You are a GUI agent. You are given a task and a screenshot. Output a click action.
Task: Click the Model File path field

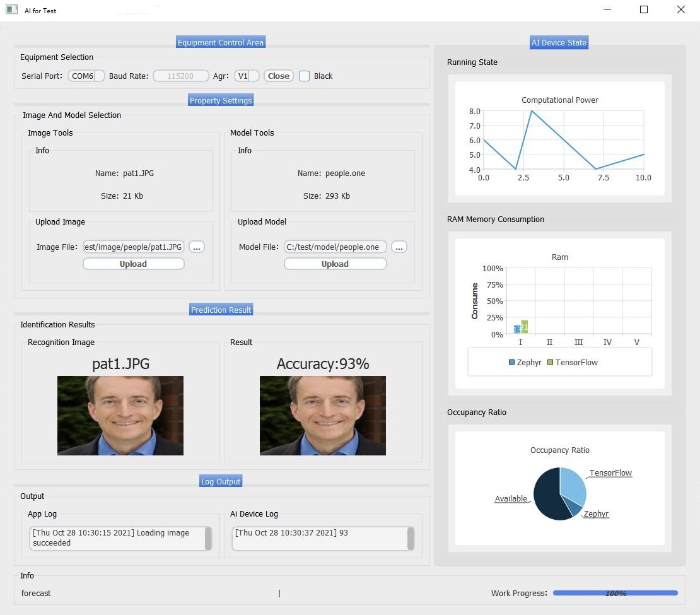pos(335,247)
